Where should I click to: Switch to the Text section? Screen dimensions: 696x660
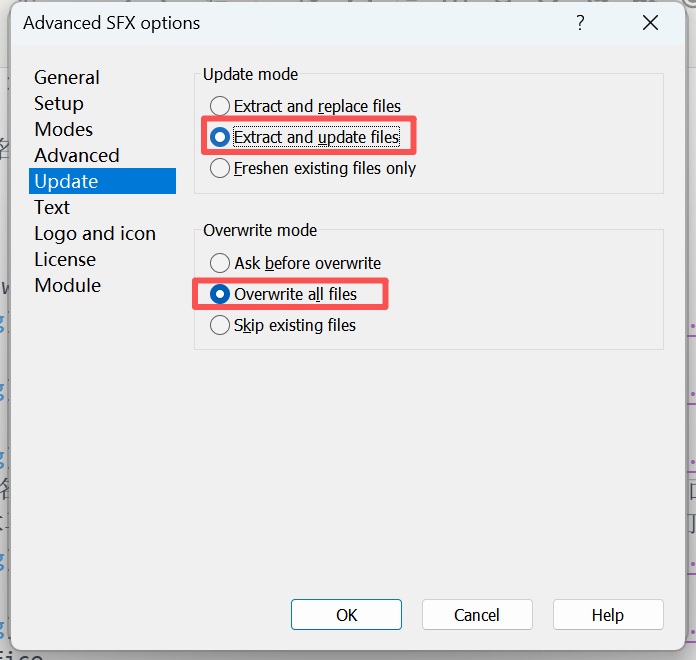(x=52, y=207)
